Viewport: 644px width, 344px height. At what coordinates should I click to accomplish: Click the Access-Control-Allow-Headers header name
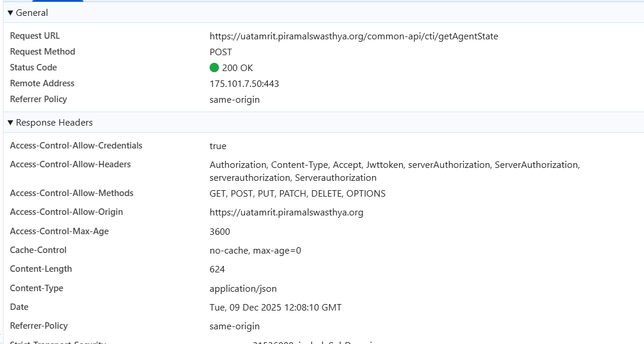tap(70, 164)
